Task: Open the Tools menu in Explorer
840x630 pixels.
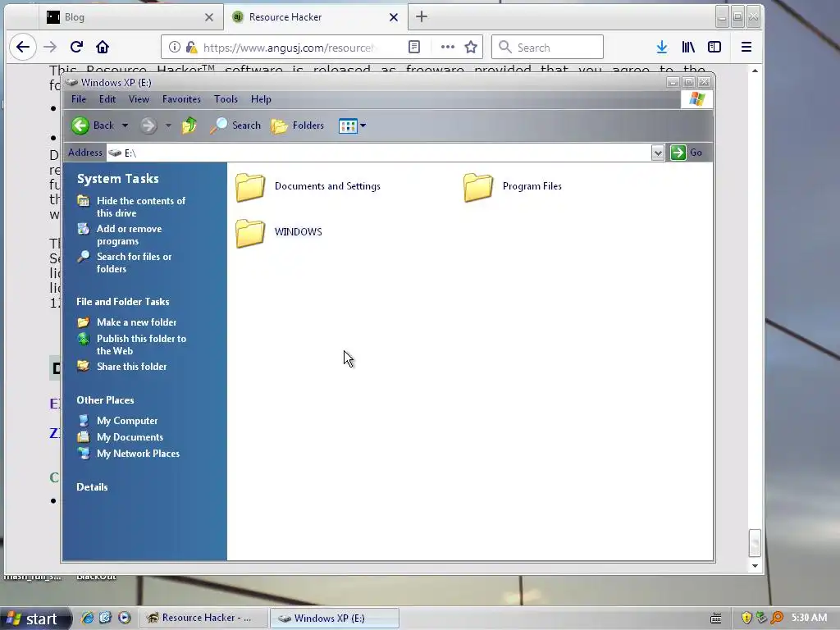Action: click(226, 99)
